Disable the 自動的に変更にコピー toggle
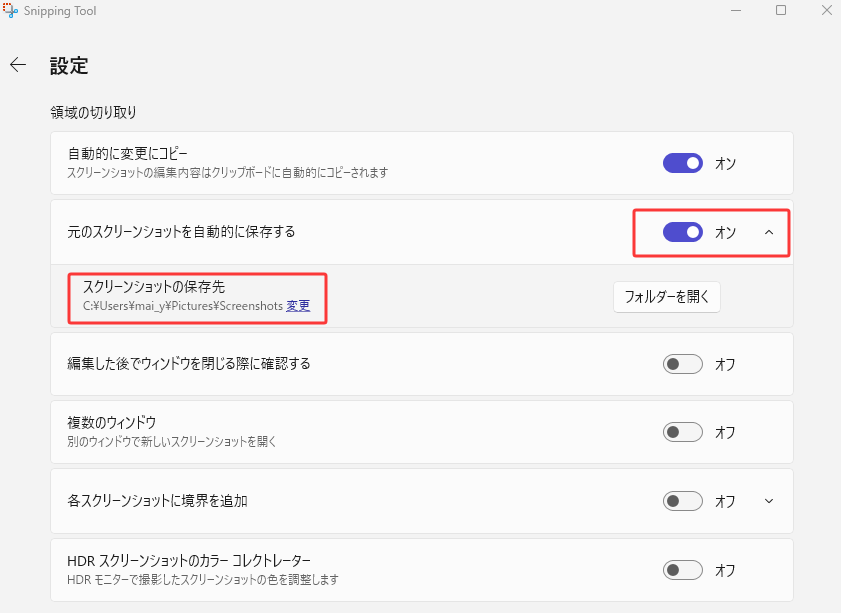The width and height of the screenshot is (841, 613). (683, 163)
